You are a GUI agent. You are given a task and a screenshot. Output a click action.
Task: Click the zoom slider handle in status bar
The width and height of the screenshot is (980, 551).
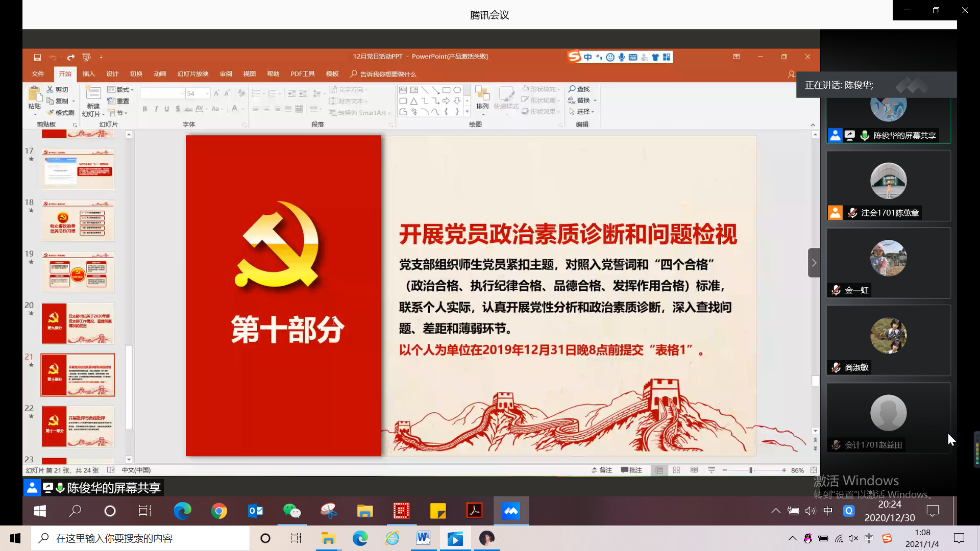click(x=751, y=470)
